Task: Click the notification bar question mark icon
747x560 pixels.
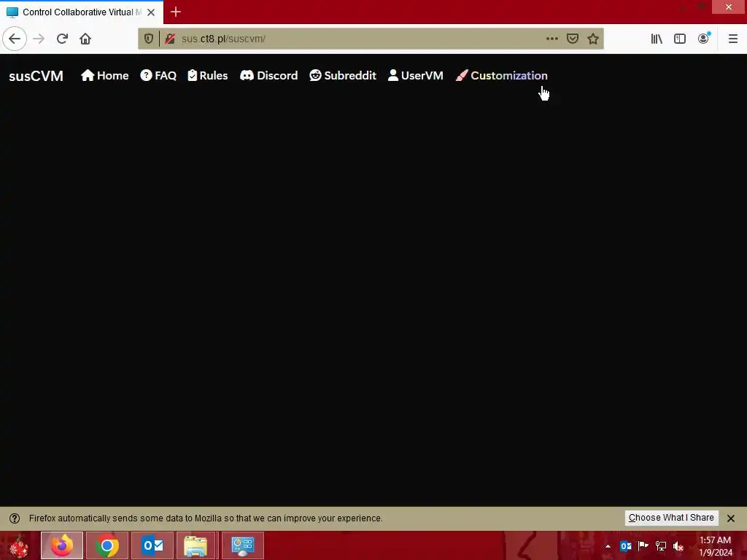Action: pyautogui.click(x=15, y=518)
